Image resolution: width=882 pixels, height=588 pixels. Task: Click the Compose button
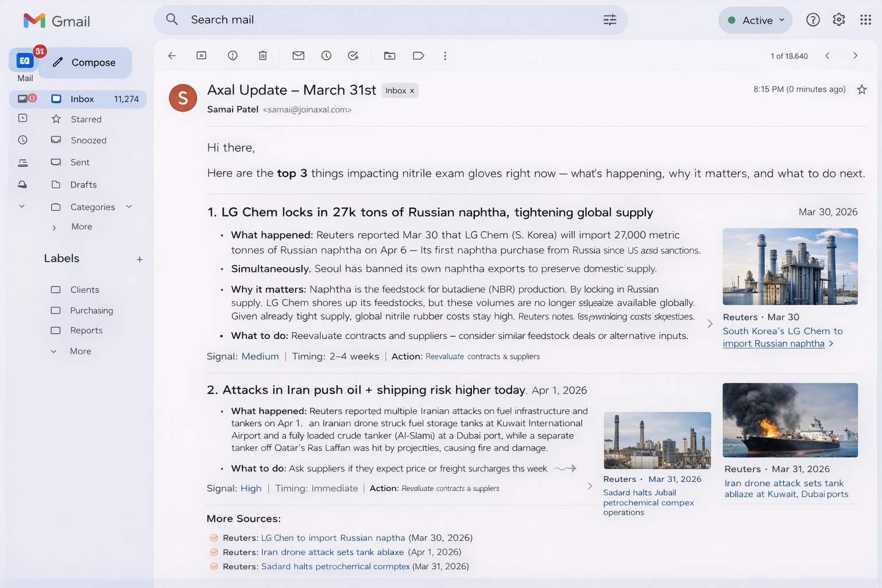(x=85, y=62)
